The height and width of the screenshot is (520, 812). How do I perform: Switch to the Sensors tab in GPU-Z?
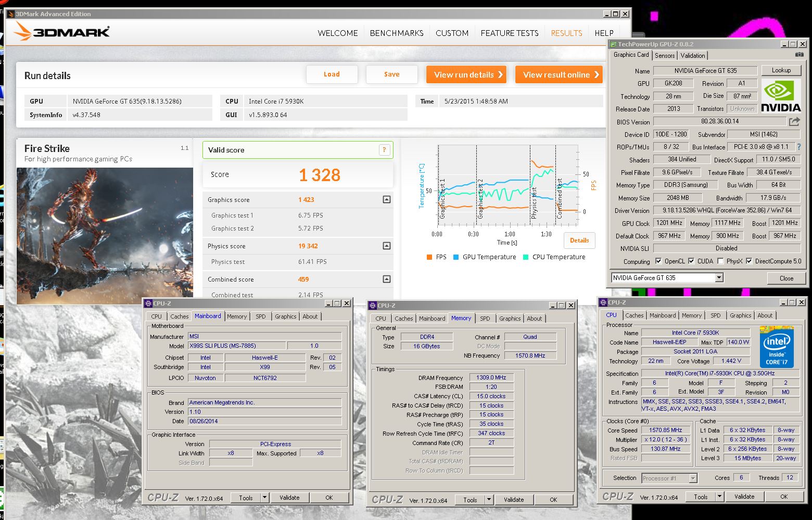[665, 56]
